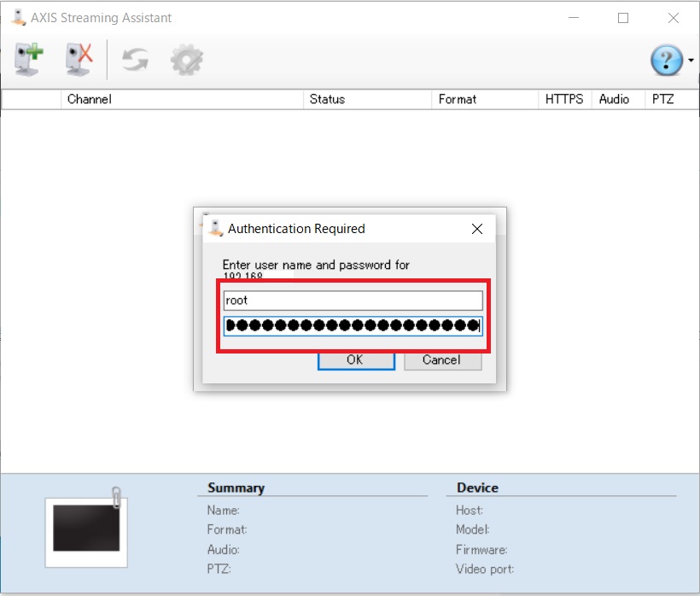Click the HTTPS column header
700x596 pixels.
pos(565,99)
